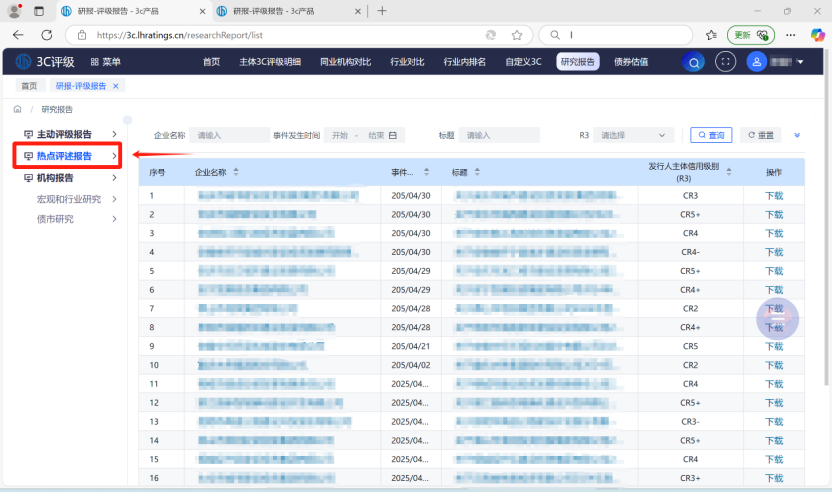Switch to the 首页 page tab
Screen dimensions: 832x492
click(x=29, y=86)
